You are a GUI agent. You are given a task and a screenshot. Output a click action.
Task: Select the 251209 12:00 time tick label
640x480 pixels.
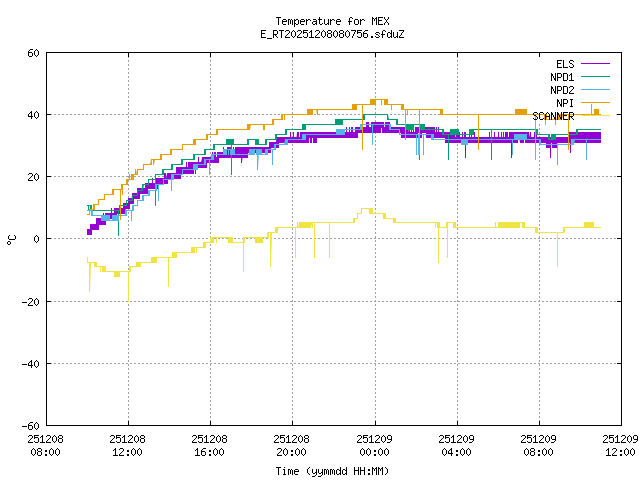[621, 445]
